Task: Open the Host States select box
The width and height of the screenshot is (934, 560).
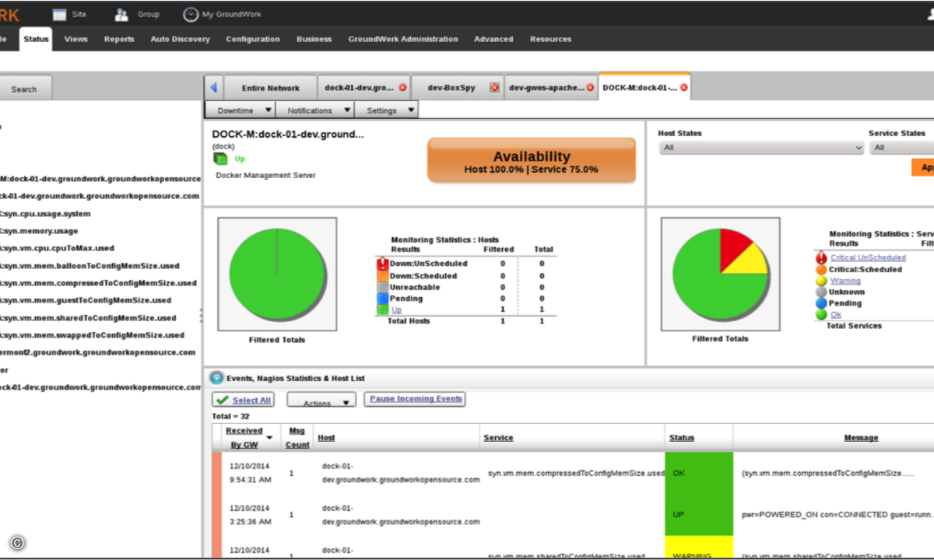Action: point(760,148)
